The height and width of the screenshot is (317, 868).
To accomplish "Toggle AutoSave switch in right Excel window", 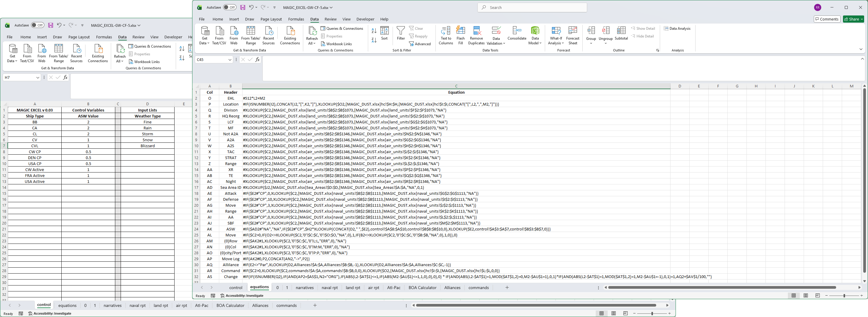I will tap(229, 7).
